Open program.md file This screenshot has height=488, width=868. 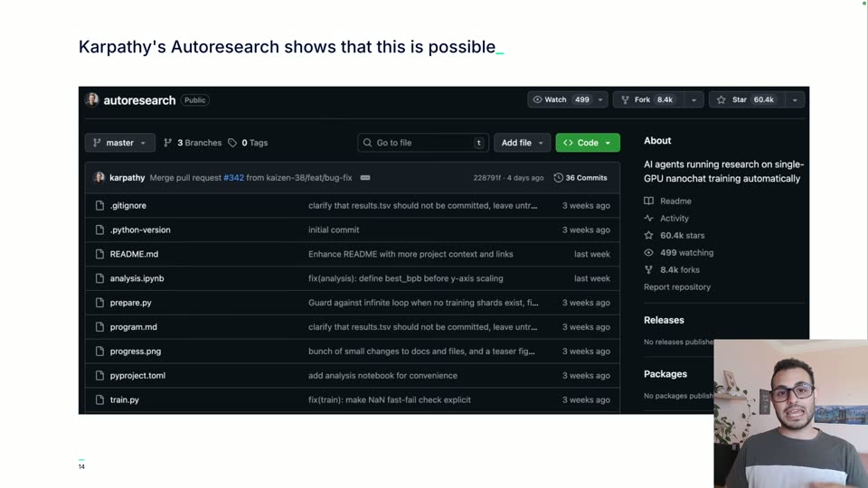(x=134, y=327)
